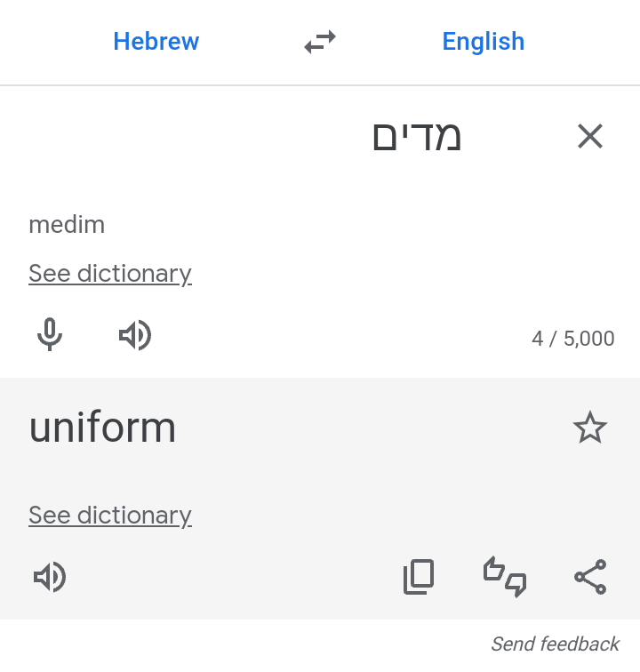Click the gray translation result panel
Screen dimensions: 640x672
(x=320, y=499)
